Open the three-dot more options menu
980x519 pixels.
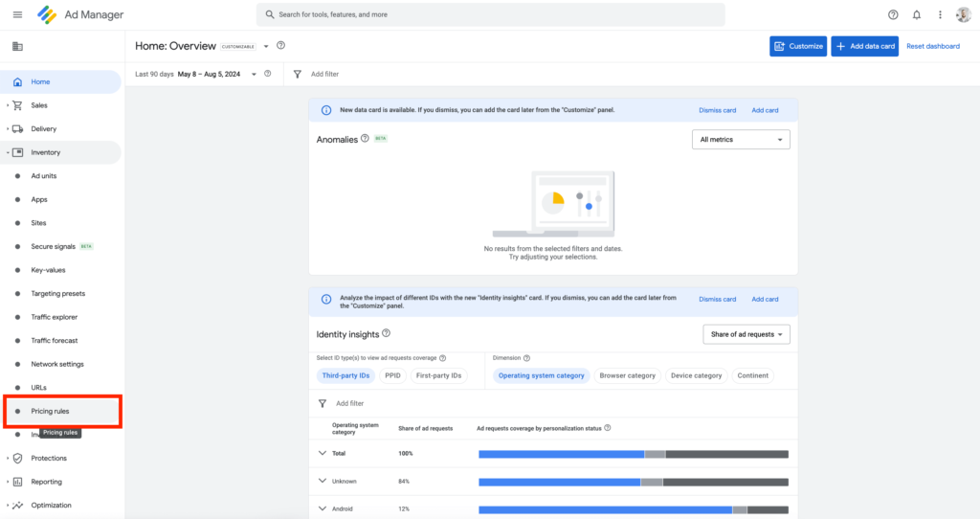click(x=940, y=14)
